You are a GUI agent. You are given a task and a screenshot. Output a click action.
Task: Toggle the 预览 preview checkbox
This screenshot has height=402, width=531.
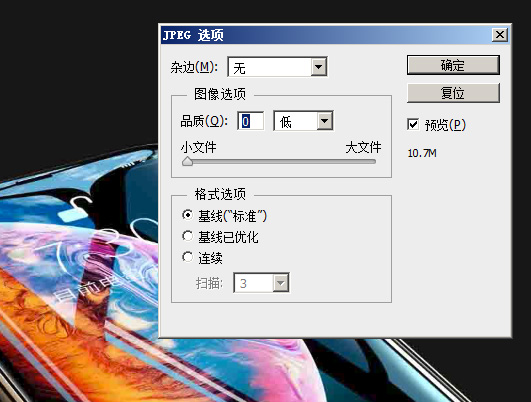(413, 125)
